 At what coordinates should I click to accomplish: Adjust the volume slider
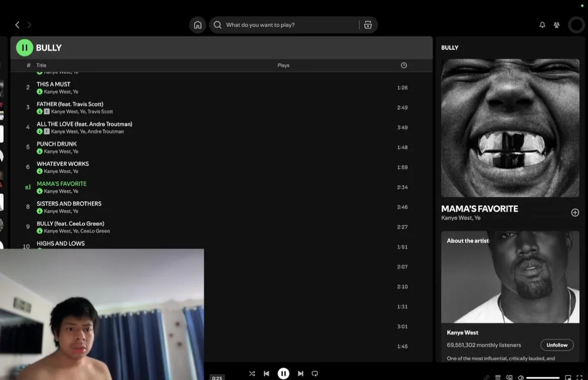(x=543, y=378)
